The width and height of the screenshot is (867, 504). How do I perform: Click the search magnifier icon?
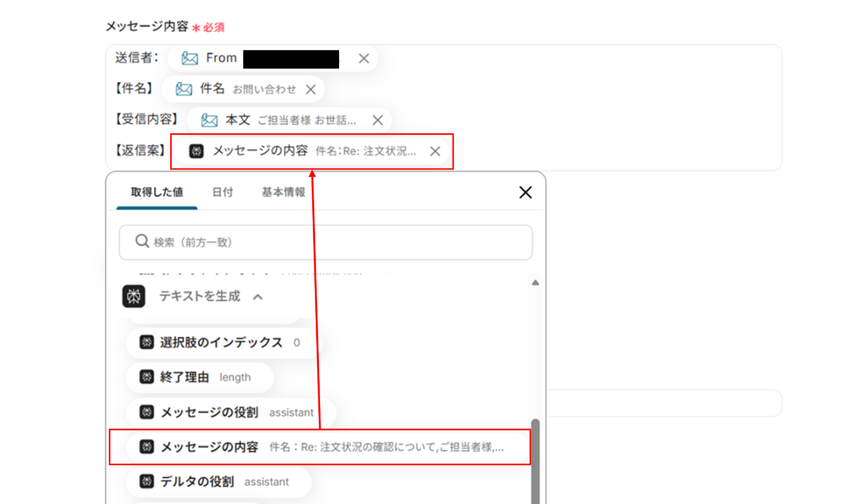[x=142, y=241]
